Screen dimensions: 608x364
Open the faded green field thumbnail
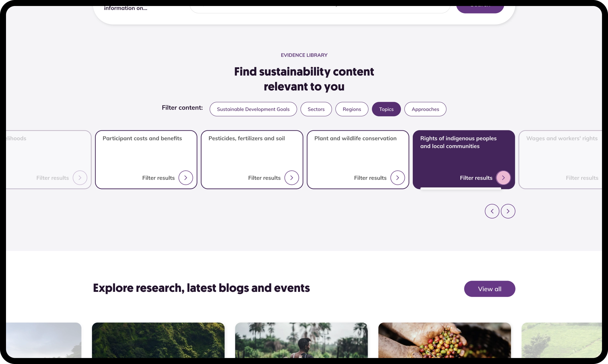(562, 340)
